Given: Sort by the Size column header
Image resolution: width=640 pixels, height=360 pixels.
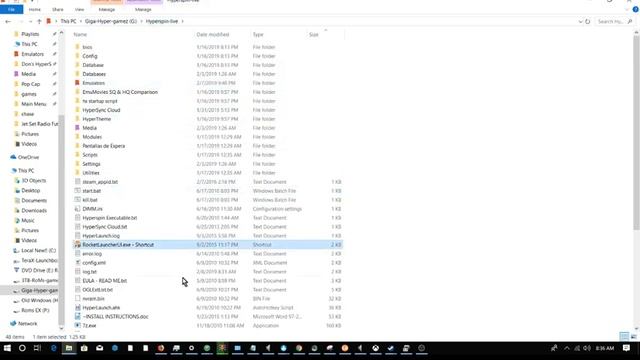Looking at the screenshot, I should pyautogui.click(x=313, y=35).
